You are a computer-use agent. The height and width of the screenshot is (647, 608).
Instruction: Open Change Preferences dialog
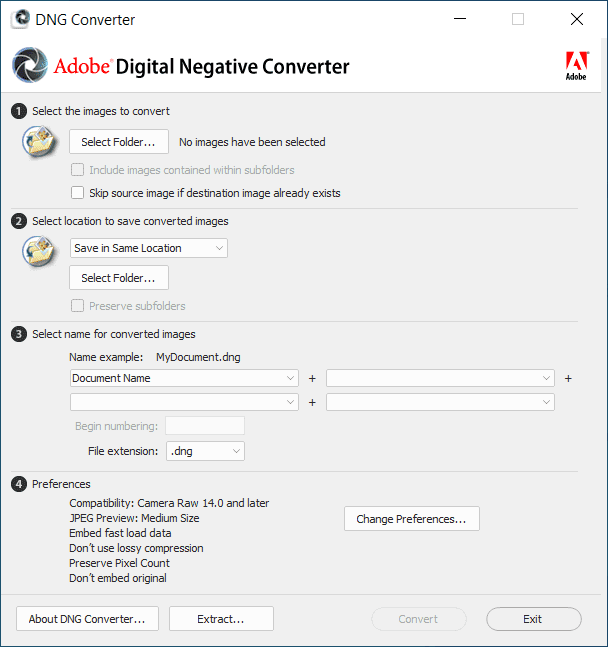click(x=412, y=519)
